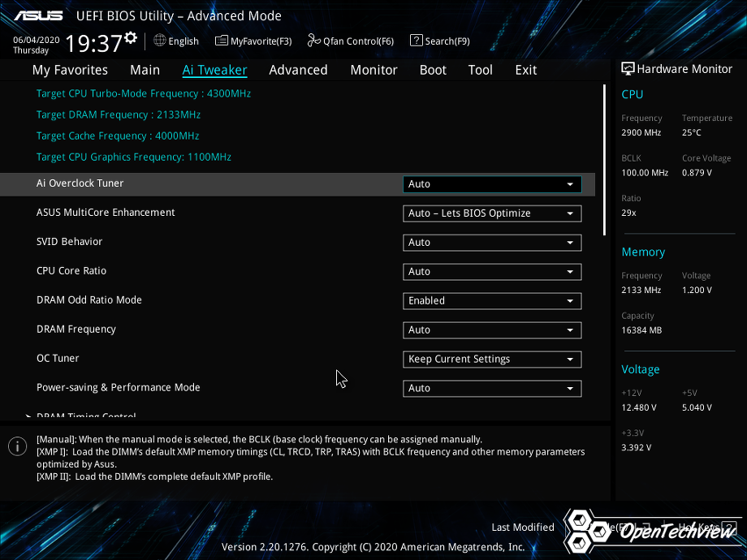Screen dimensions: 747x560
Task: Click the settings list scrollbar
Action: 604,160
